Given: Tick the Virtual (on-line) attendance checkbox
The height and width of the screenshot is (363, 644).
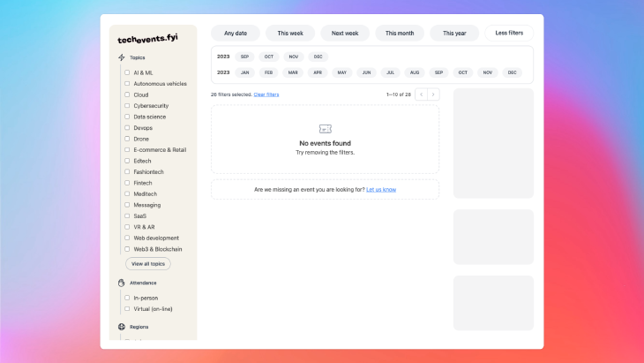Looking at the screenshot, I should [x=127, y=308].
